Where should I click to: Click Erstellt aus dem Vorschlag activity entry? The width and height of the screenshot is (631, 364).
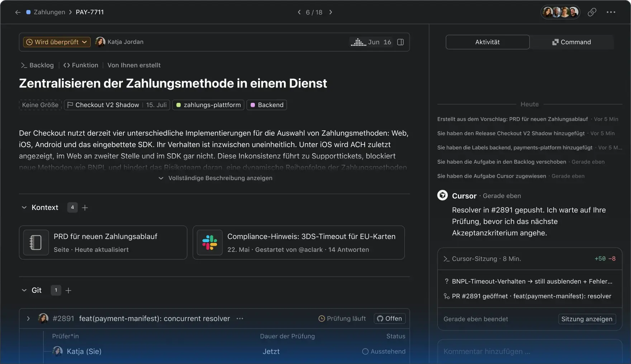pyautogui.click(x=528, y=119)
